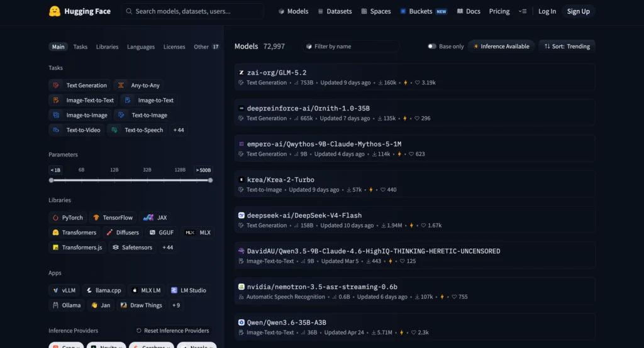Select the < 1B parameter label
This screenshot has height=348, width=644.
pyautogui.click(x=55, y=170)
